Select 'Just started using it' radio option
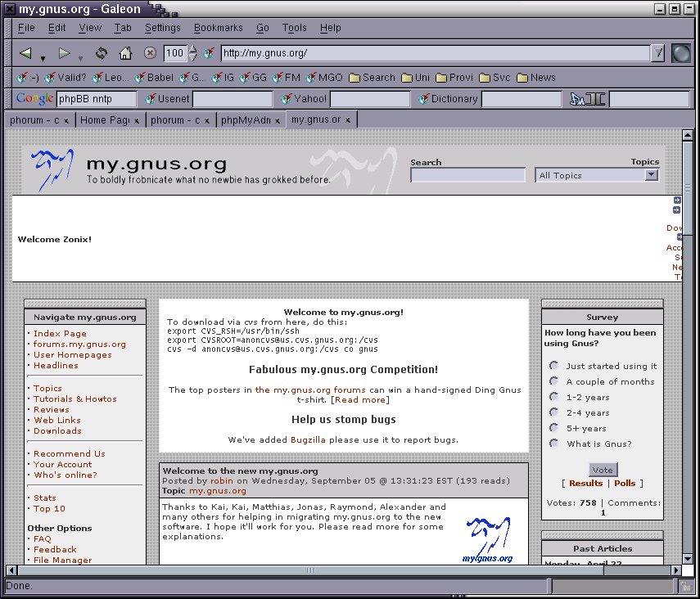 [553, 366]
